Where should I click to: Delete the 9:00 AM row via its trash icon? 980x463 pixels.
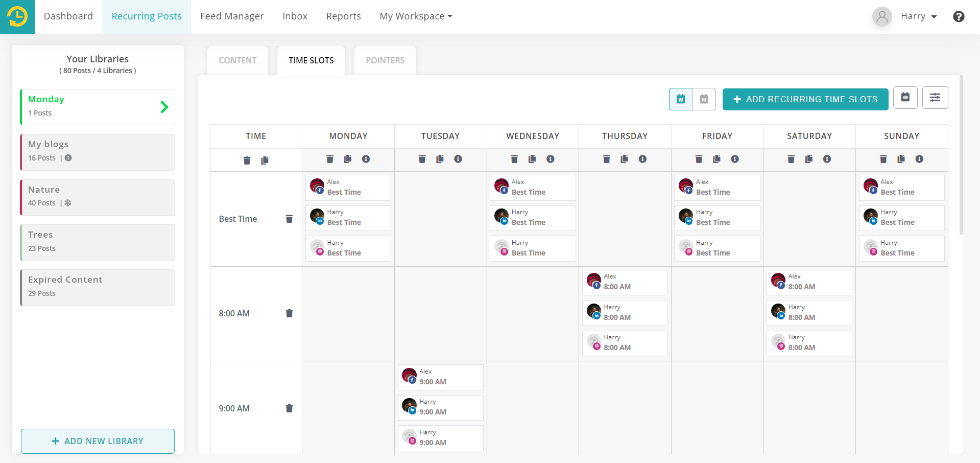289,408
